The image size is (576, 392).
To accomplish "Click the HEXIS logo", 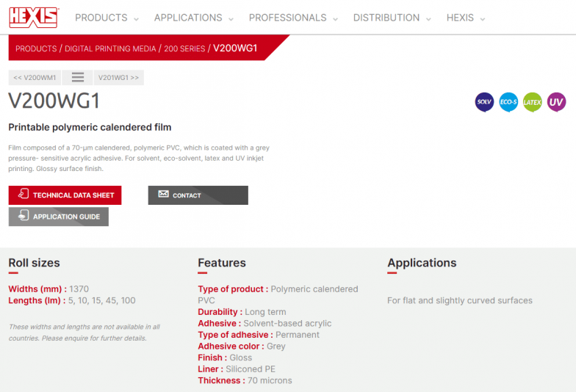I will pyautogui.click(x=34, y=17).
